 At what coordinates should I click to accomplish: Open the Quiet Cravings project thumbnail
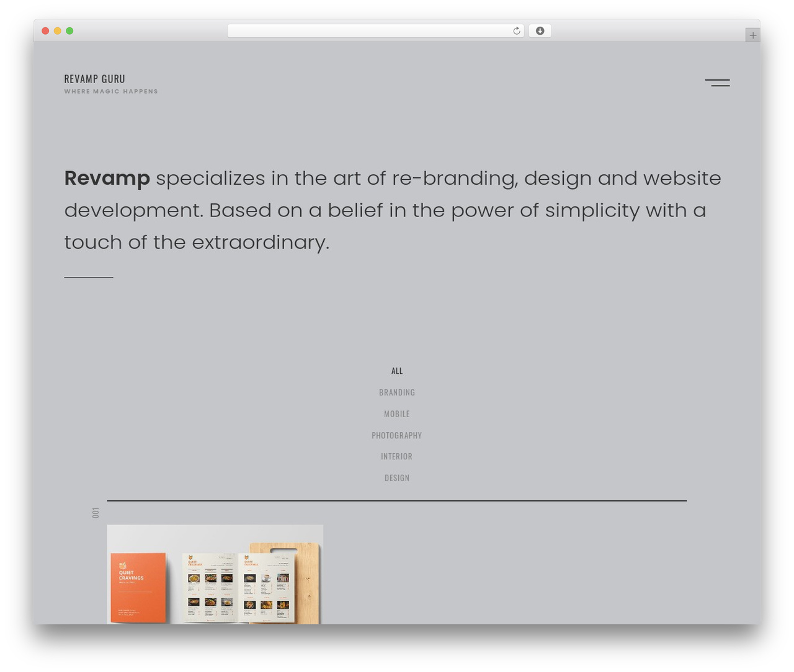pos(215,574)
